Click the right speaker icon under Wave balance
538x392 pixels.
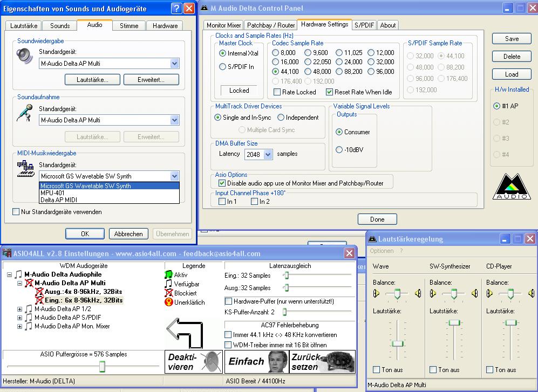click(x=418, y=293)
